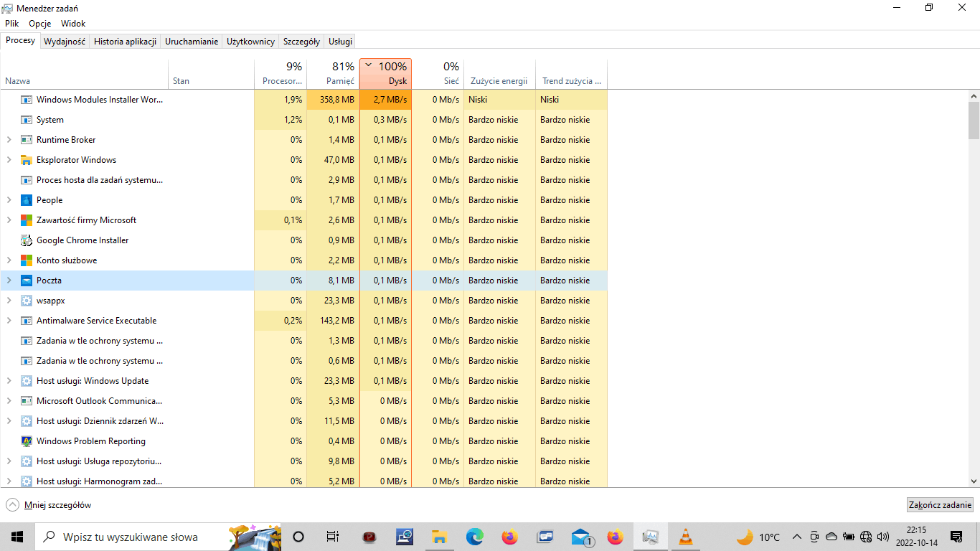Expand the Antimalware Service Executable group
This screenshot has height=551, width=980.
(9, 321)
